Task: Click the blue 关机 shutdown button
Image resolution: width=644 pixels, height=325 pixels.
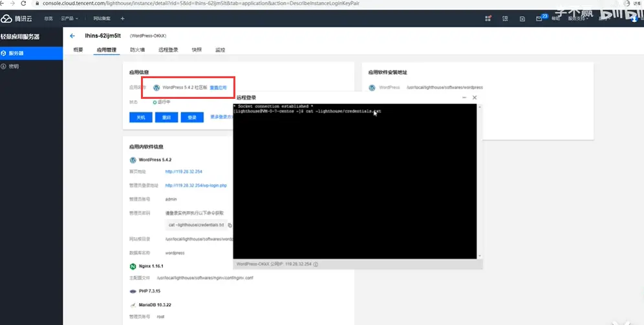Action: 141,118
